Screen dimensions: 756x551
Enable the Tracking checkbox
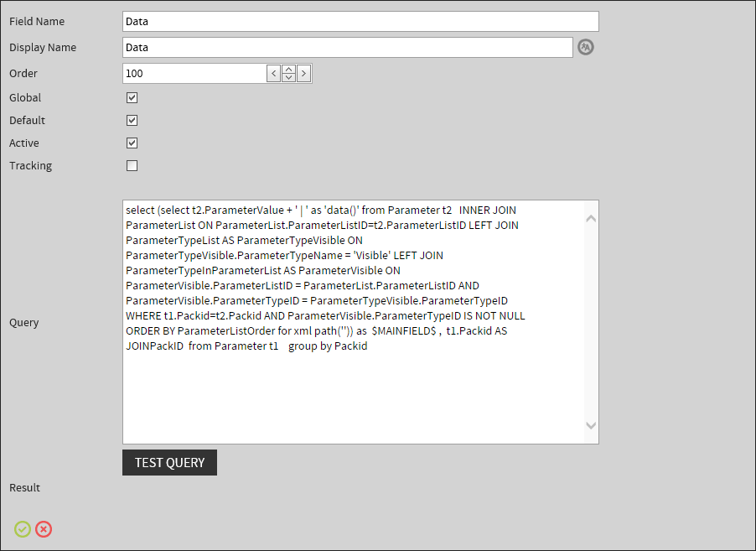pyautogui.click(x=132, y=165)
